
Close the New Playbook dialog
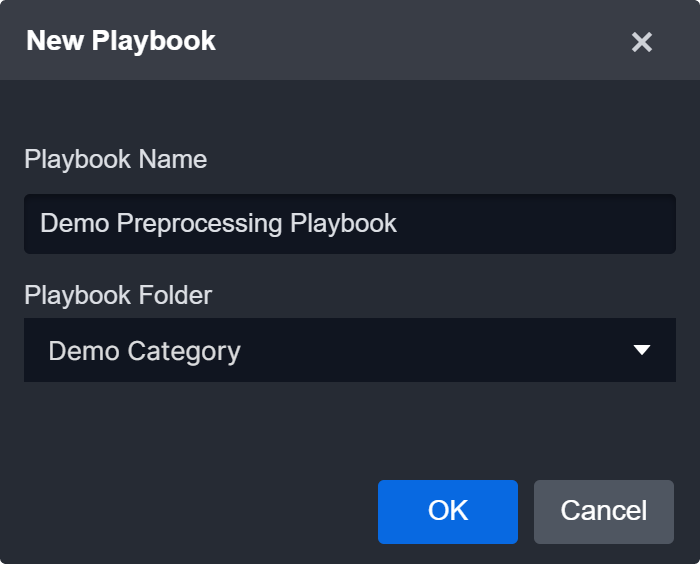642,42
